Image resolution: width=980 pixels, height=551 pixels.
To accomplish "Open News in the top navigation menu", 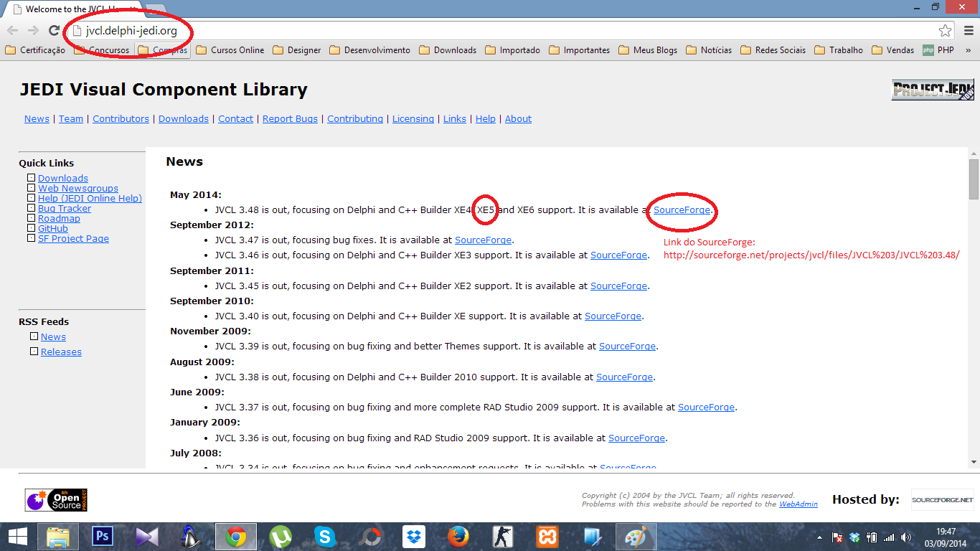I will coord(37,119).
